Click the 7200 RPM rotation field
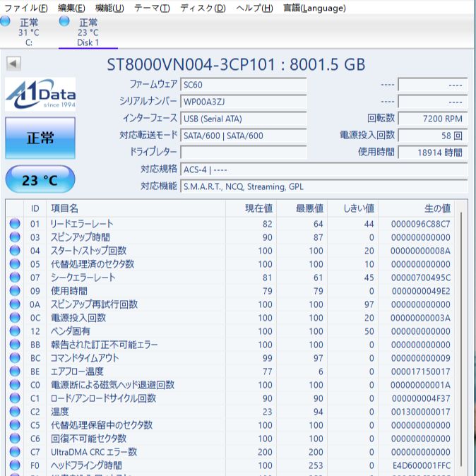The width and height of the screenshot is (476, 476). pyautogui.click(x=433, y=119)
